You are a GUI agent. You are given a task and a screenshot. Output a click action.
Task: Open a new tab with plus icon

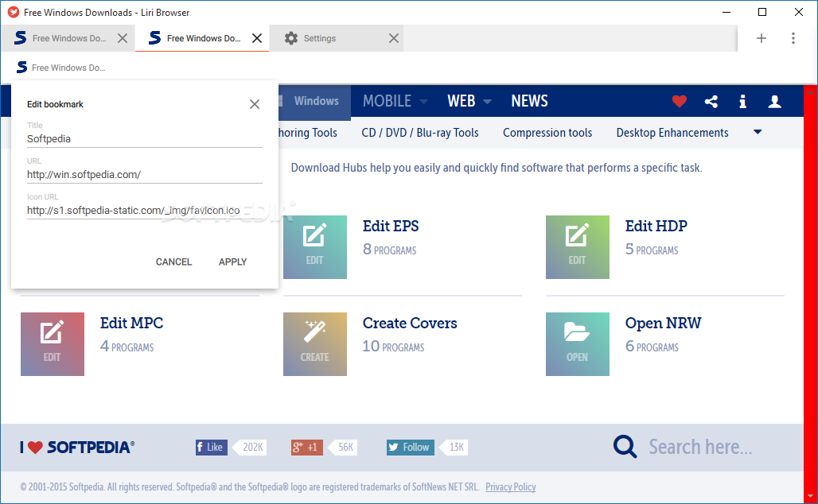pyautogui.click(x=762, y=38)
